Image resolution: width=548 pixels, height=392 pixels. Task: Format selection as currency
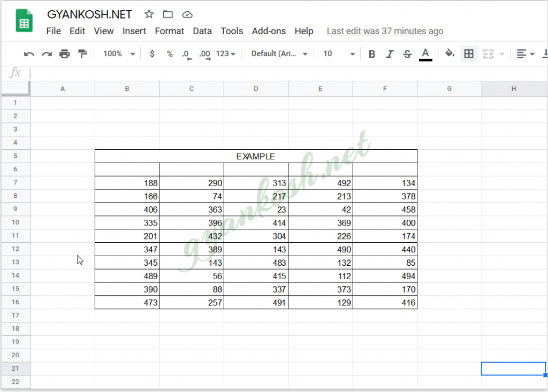point(153,53)
